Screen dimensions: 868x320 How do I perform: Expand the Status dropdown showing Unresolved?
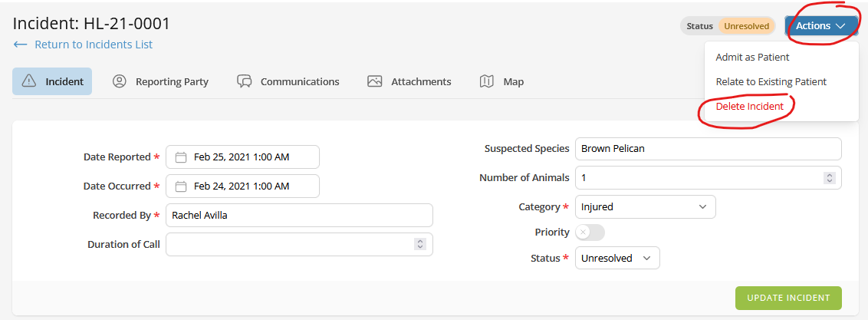(x=617, y=259)
